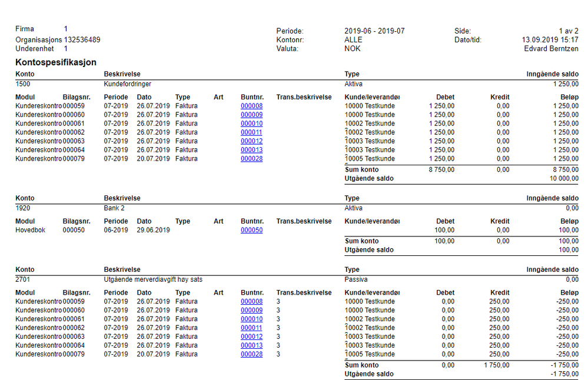The height and width of the screenshot is (380, 588).
Task: Select batch 000011 in the merverdiavgift section
Action: (x=251, y=328)
